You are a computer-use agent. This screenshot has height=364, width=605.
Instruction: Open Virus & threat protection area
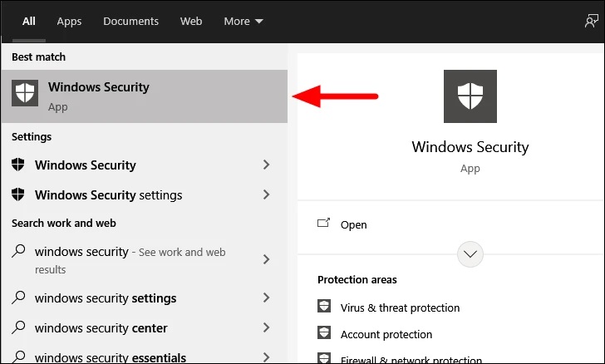point(400,308)
